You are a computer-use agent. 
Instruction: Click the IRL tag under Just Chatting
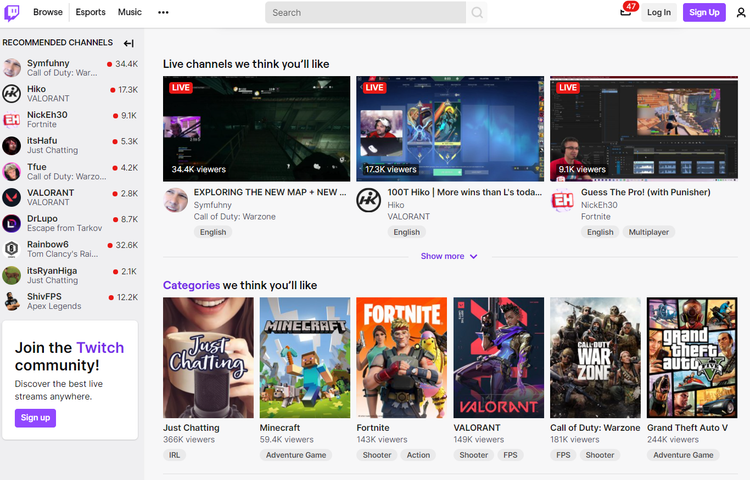pyautogui.click(x=175, y=455)
